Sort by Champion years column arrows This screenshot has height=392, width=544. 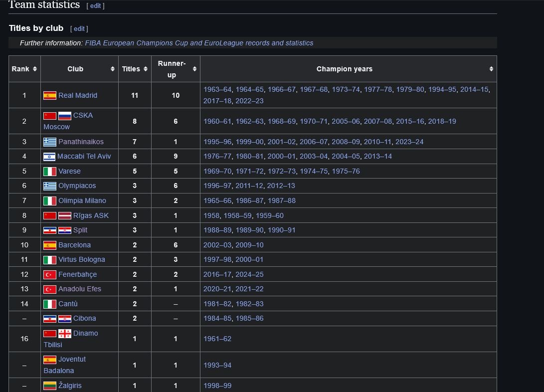point(491,69)
